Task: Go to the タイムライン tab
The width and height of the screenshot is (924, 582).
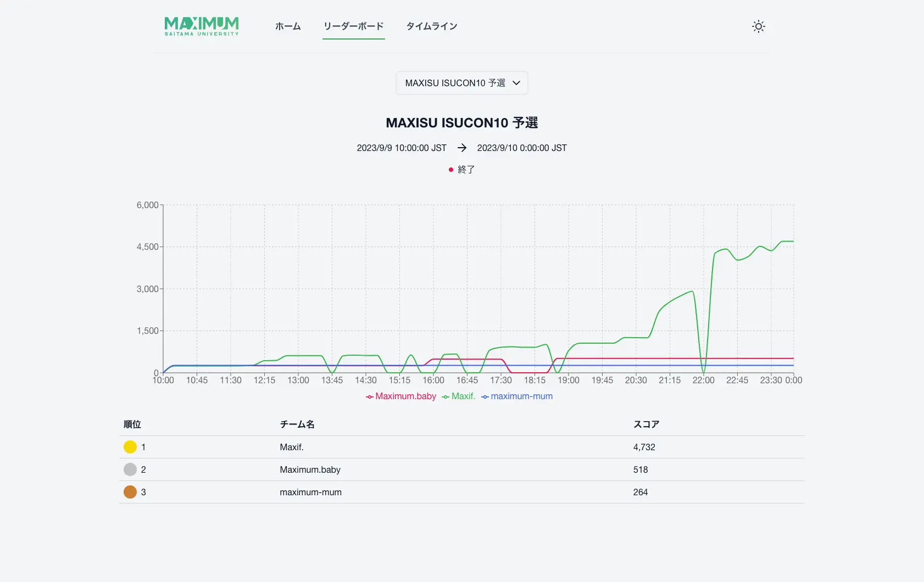Action: [x=432, y=26]
